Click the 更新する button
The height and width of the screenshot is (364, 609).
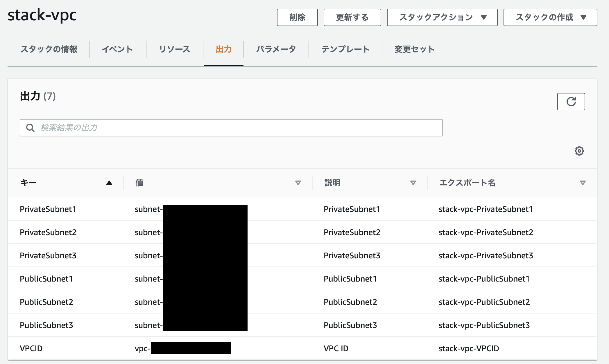[352, 17]
